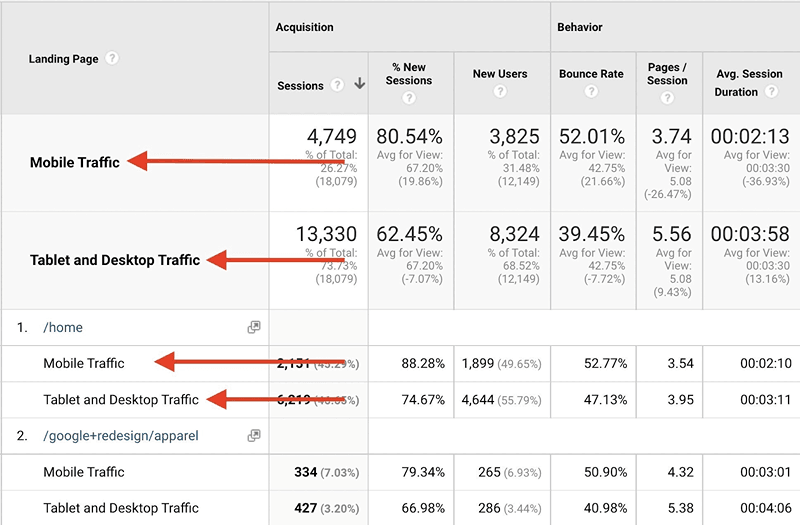Click help icon under Pages / Session
Viewport: 800px width, 525px height.
[667, 98]
